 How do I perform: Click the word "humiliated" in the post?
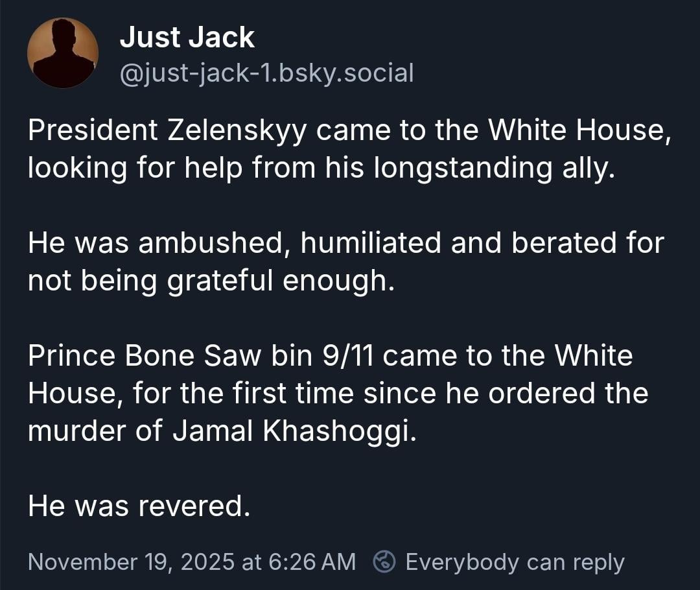tap(371, 243)
